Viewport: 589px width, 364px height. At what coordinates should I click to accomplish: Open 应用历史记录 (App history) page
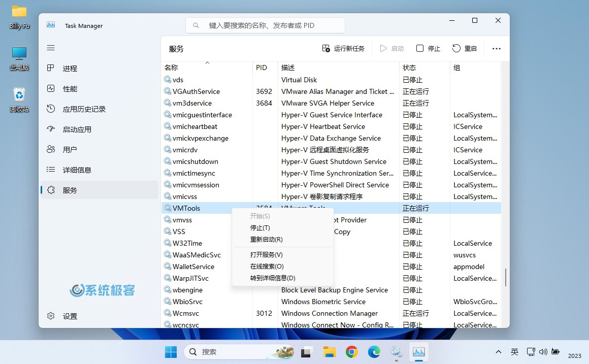pos(100,109)
